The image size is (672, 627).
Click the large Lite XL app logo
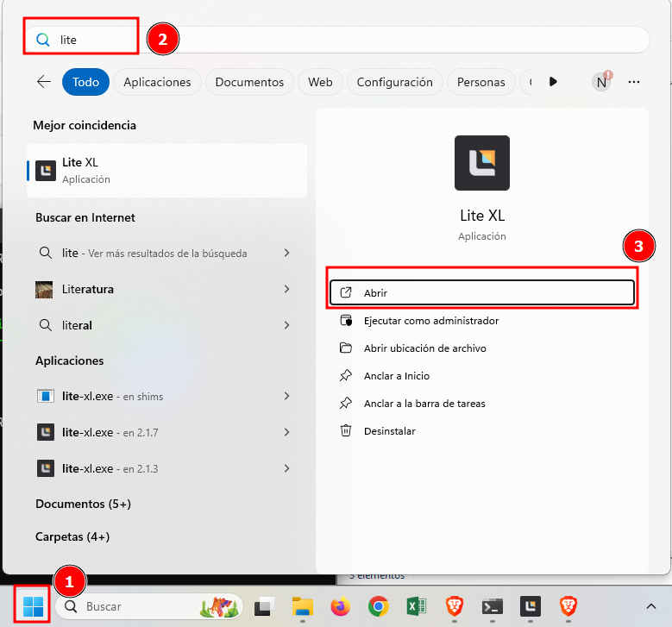(x=482, y=163)
